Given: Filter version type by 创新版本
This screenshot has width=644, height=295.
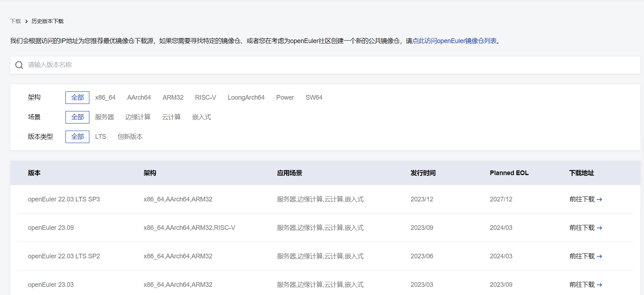Looking at the screenshot, I should 130,137.
